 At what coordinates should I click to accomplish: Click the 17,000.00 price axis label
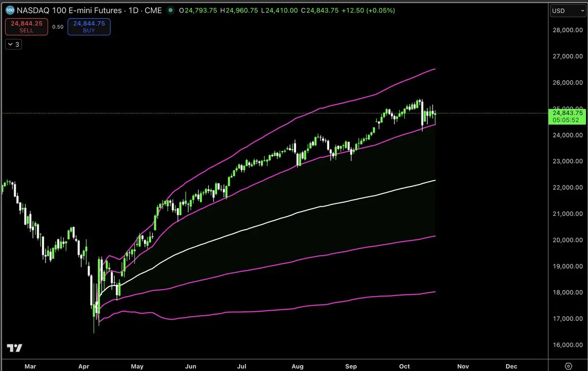coord(567,319)
